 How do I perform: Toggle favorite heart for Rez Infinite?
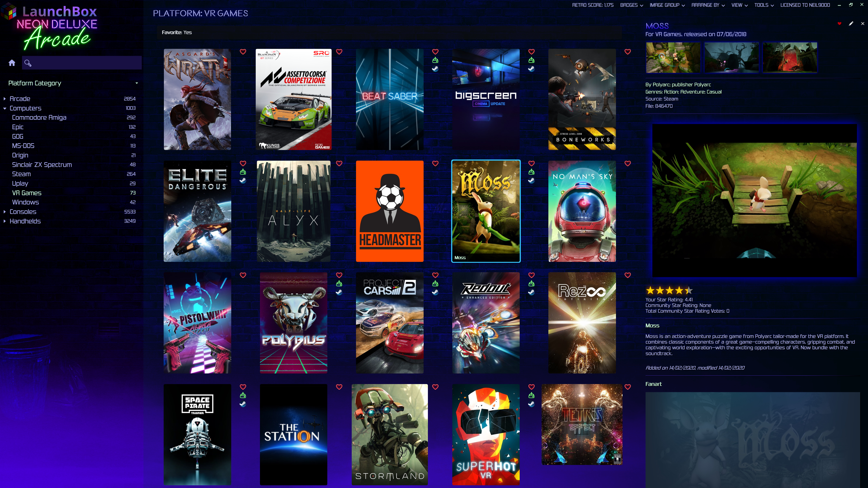628,275
